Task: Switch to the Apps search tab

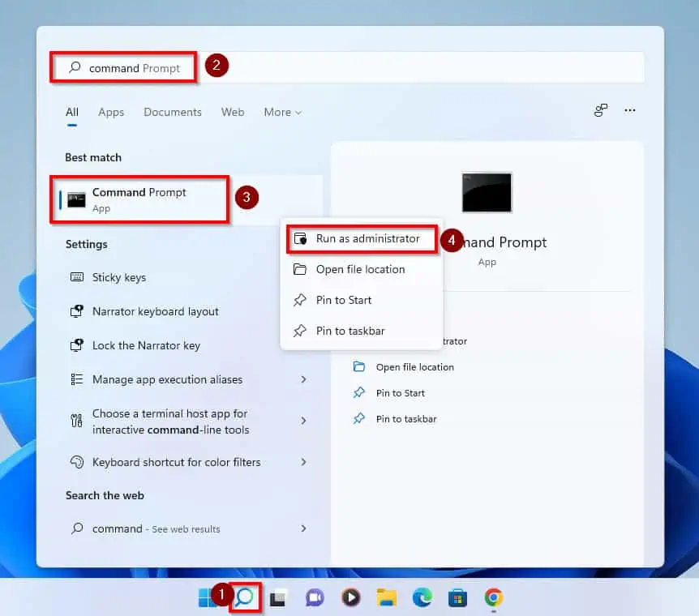Action: pyautogui.click(x=111, y=113)
